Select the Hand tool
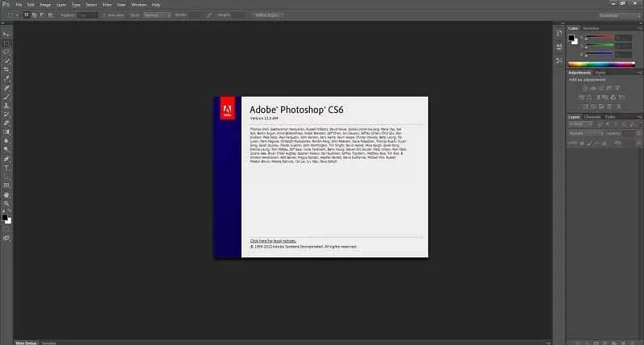 click(6, 193)
